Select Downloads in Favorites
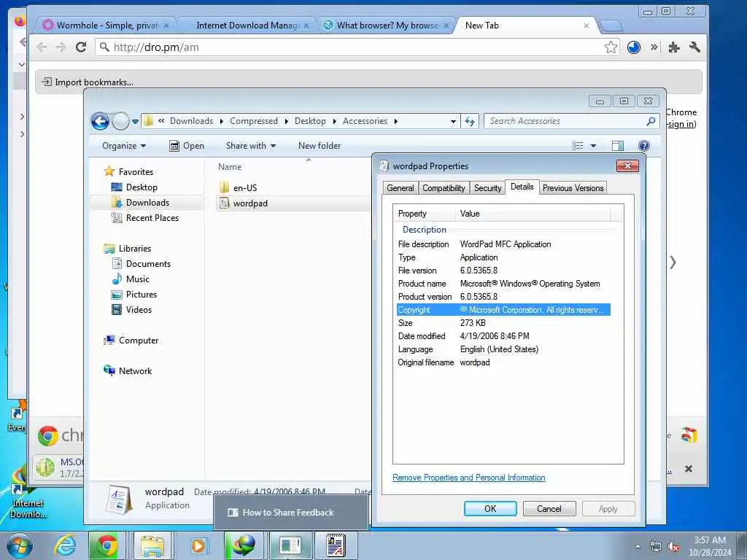 pyautogui.click(x=147, y=203)
